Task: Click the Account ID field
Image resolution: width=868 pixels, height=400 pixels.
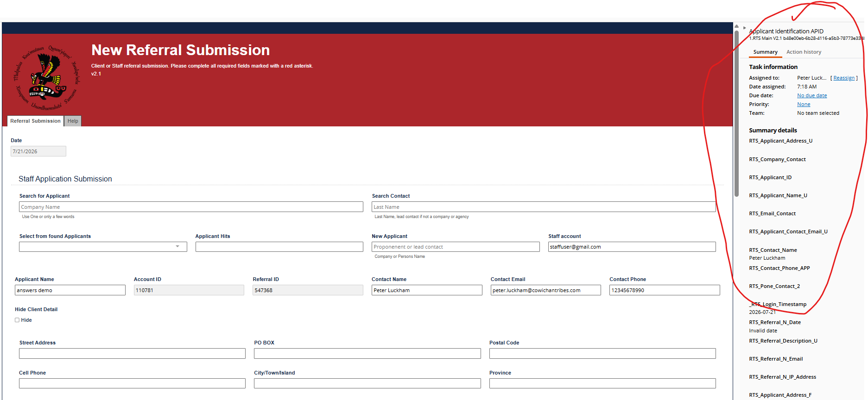Action: click(x=189, y=290)
